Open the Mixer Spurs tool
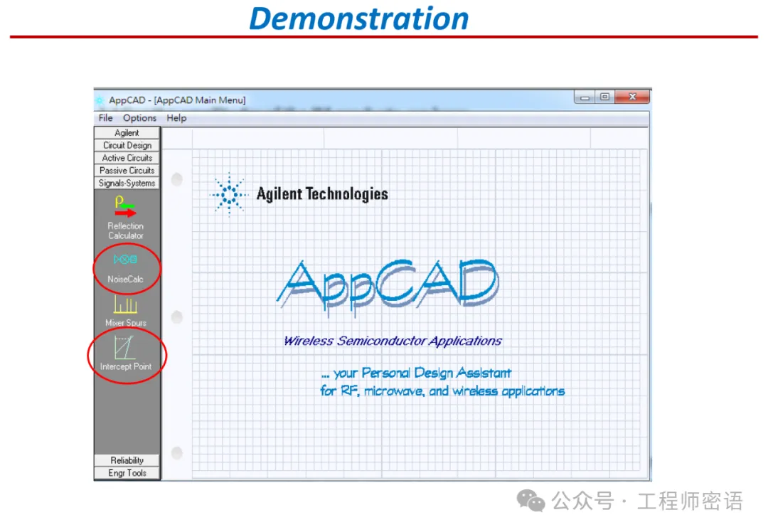Viewport: 768px width, 532px height. coord(125,311)
